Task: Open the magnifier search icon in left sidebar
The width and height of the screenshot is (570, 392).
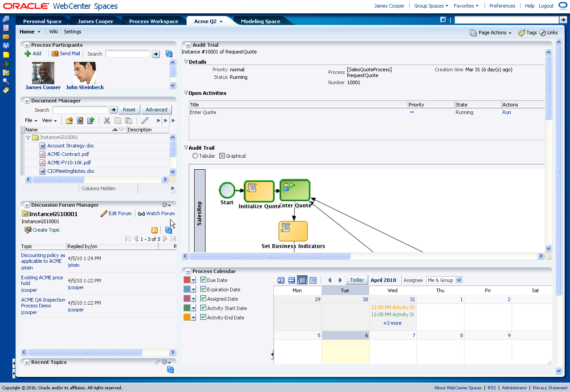Action: (6, 81)
